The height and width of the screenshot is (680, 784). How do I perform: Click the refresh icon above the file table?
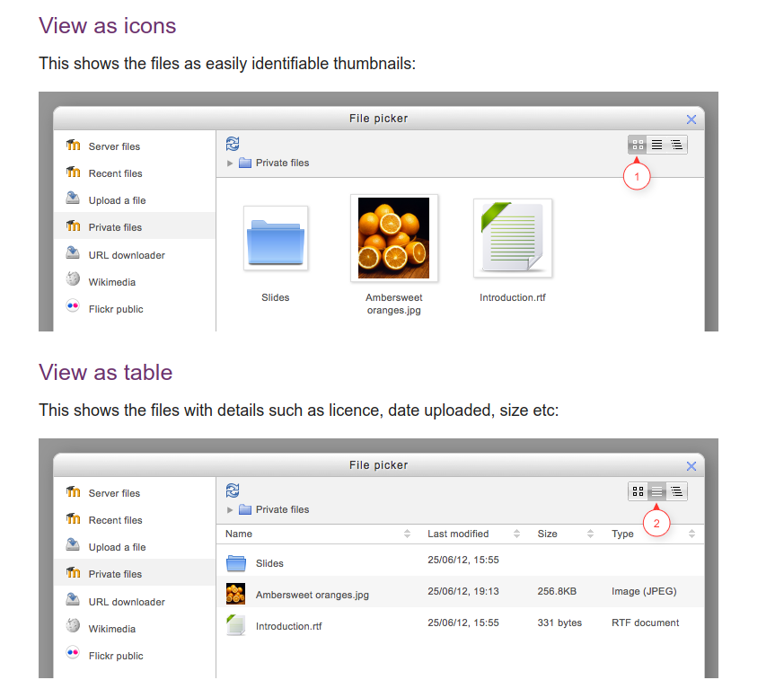pos(233,490)
